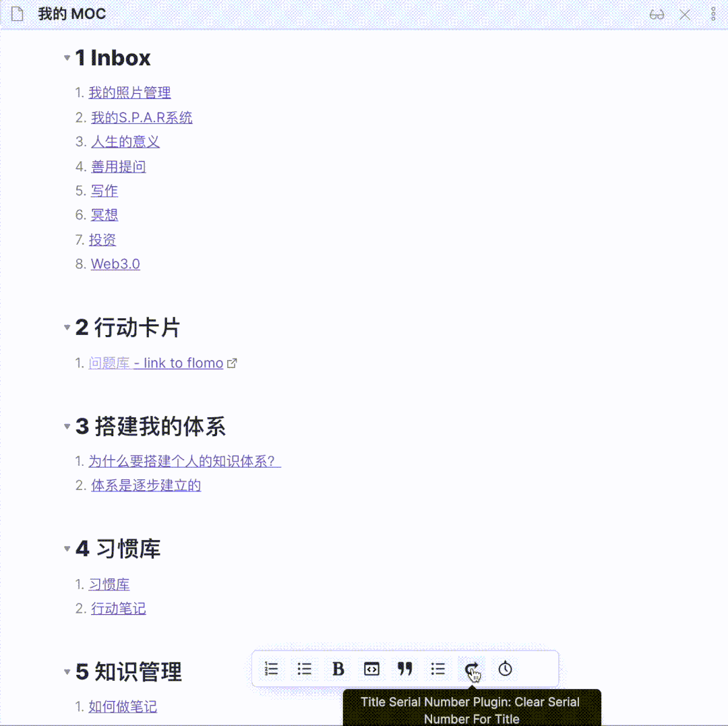
Task: Collapse the 5 知识管理 section
Action: pyautogui.click(x=67, y=671)
